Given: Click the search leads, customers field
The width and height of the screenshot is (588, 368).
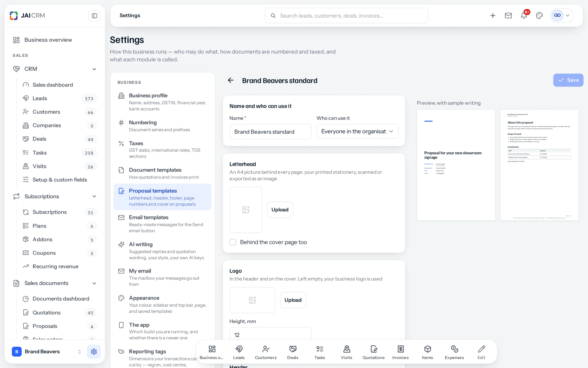Looking at the screenshot, I should (346, 16).
